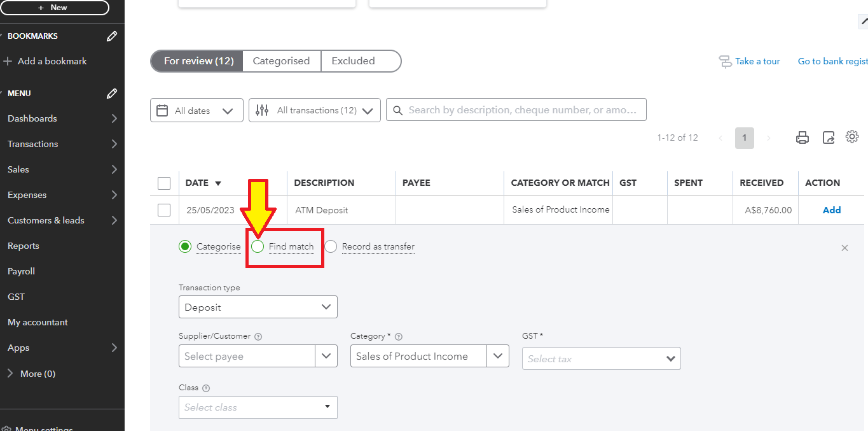Click the pencil icon beside BOOKMARKS
The width and height of the screenshot is (868, 431).
click(112, 36)
